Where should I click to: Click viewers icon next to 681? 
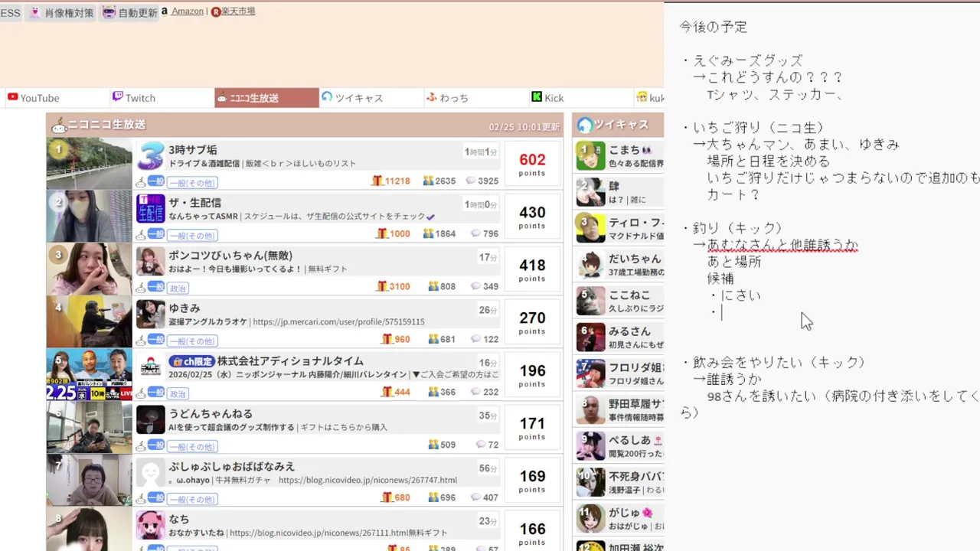pos(433,339)
